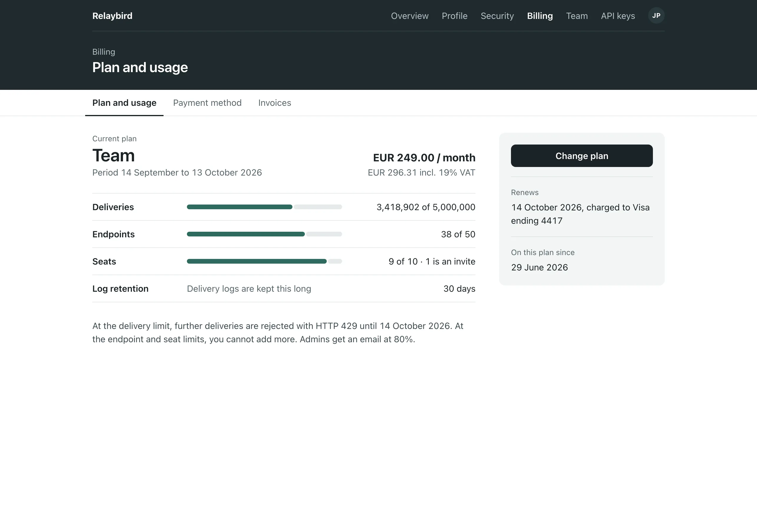
Task: Click "9 of 10 · 1 is an invite"
Action: point(432,261)
